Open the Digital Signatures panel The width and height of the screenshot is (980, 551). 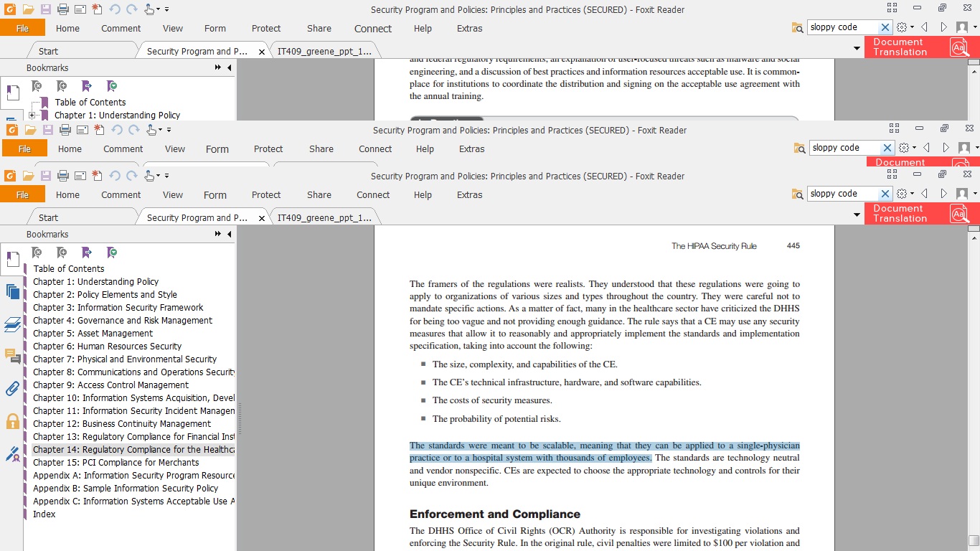click(x=12, y=453)
